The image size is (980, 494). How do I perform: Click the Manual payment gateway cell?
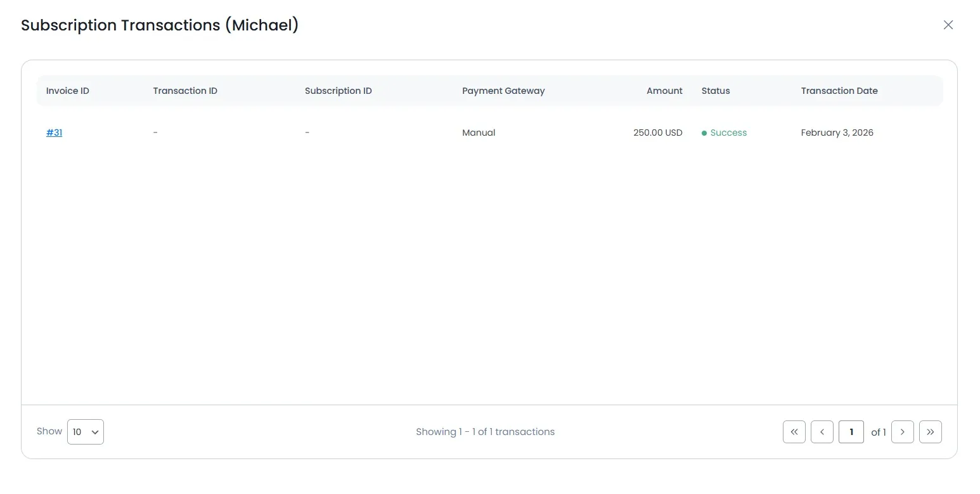pos(479,133)
